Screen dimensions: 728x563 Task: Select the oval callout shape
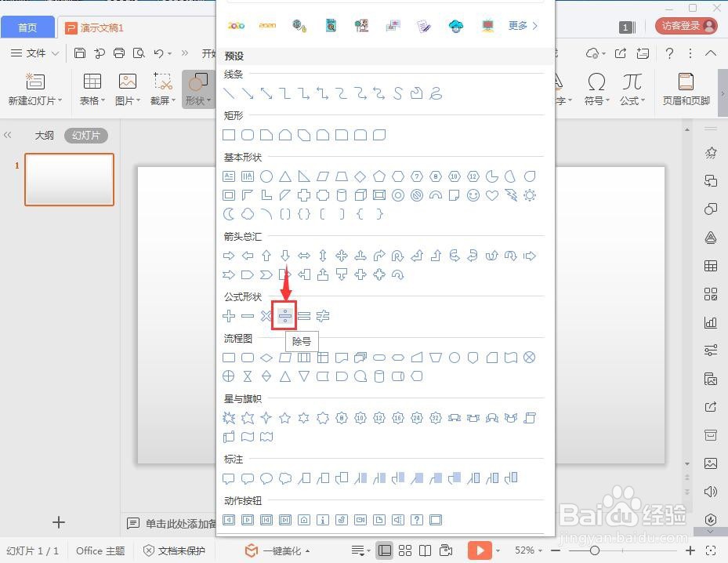[x=266, y=478]
